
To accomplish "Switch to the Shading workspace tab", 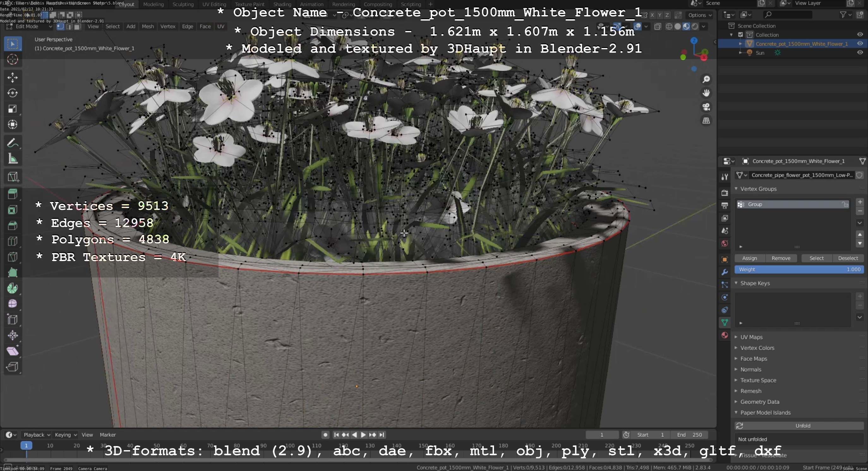I will pyautogui.click(x=282, y=4).
